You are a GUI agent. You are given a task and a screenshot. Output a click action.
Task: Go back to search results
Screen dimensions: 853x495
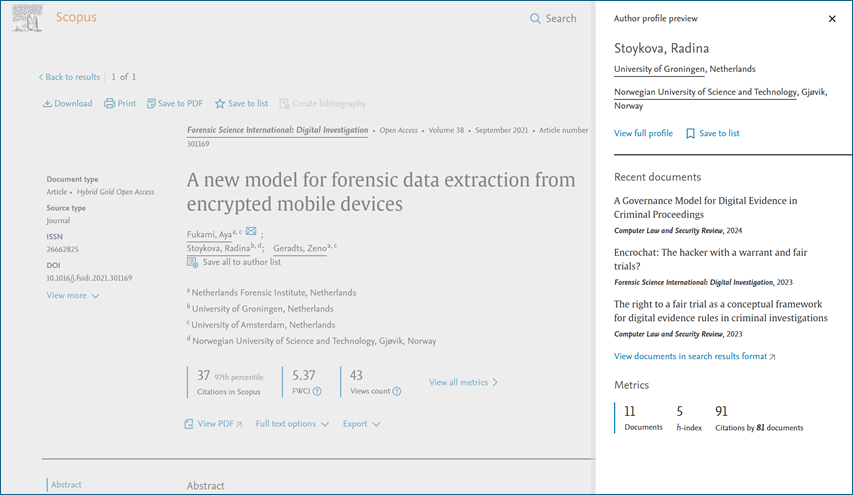(x=69, y=77)
